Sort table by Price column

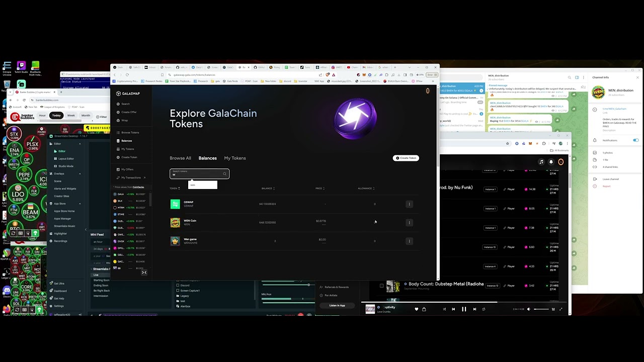[x=319, y=189]
